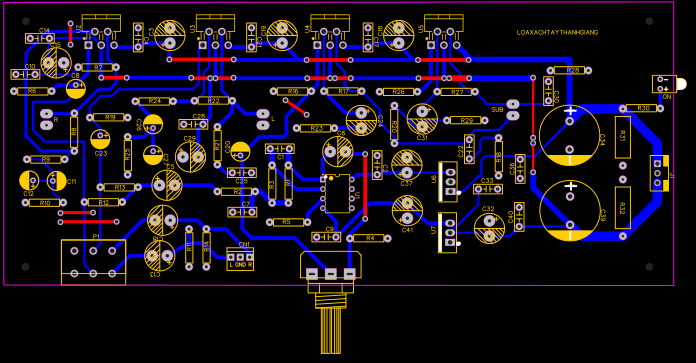Select resistor R12
This screenshot has width=696, height=363.
[103, 202]
